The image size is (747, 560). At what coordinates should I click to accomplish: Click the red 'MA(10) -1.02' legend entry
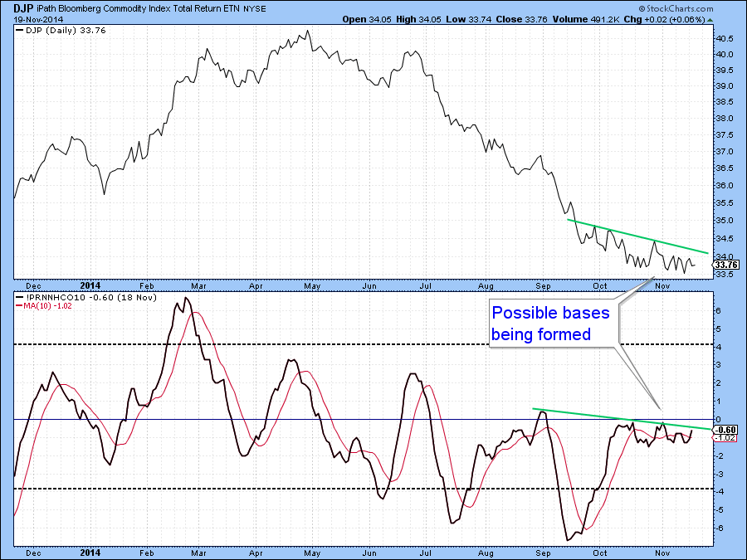[x=44, y=305]
